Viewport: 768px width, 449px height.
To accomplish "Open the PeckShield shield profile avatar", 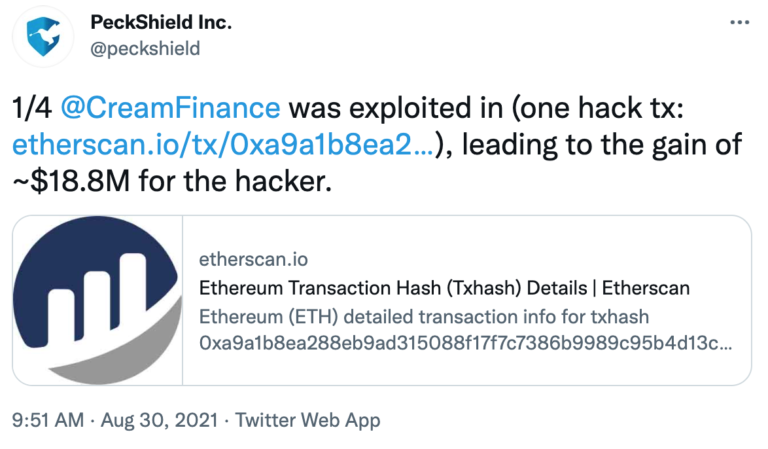I will (43, 36).
